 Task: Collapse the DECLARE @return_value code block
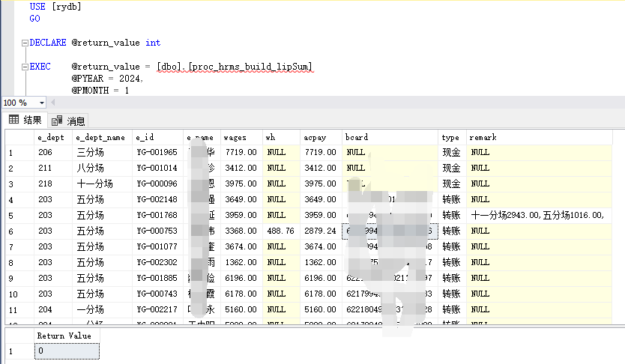point(25,43)
